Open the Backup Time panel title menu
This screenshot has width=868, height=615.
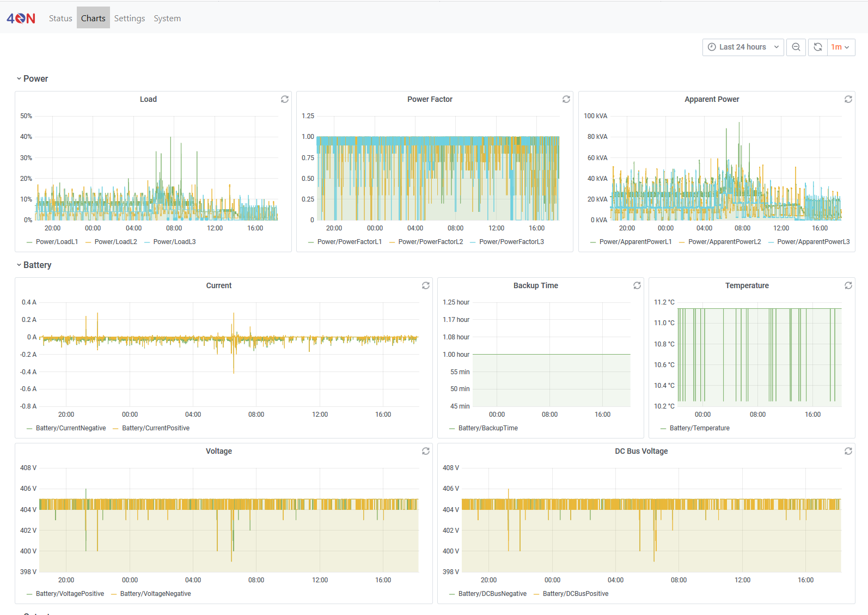pyautogui.click(x=536, y=285)
